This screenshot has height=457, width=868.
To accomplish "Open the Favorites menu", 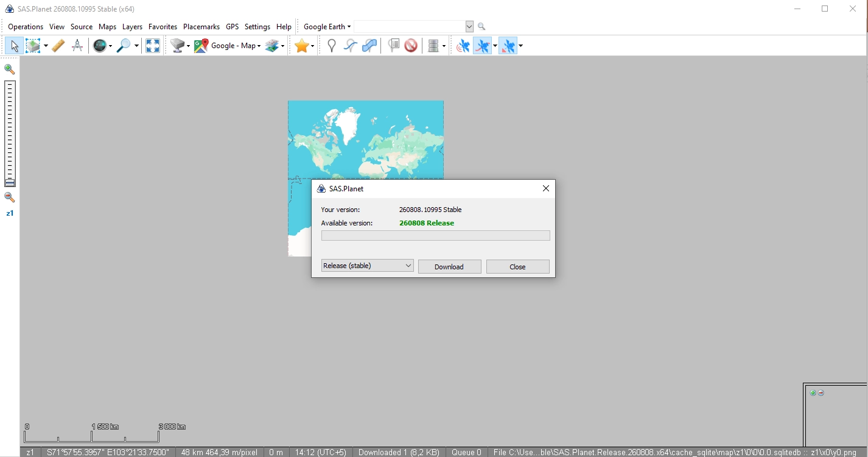I will tap(163, 27).
